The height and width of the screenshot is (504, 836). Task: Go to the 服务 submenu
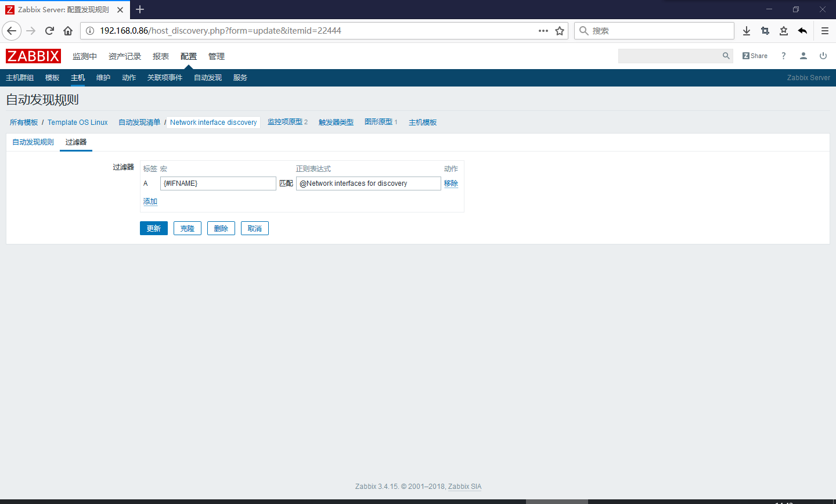tap(240, 78)
